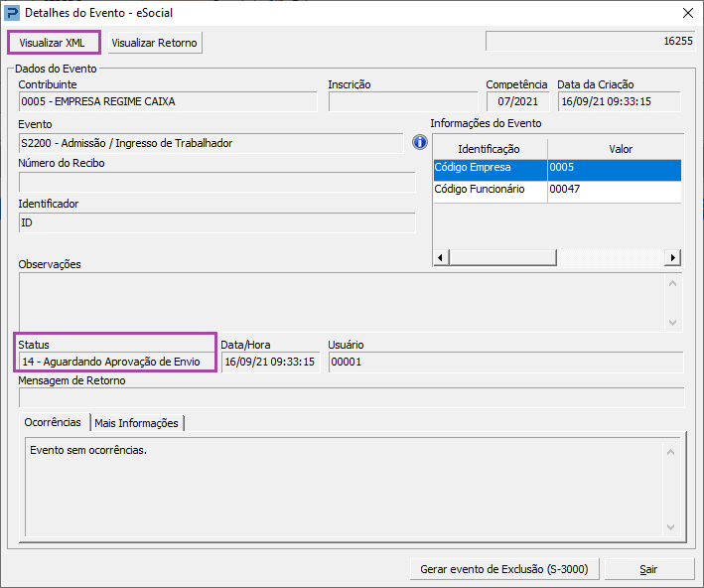Click the Valor column header
Screen dimensions: 704x588
click(620, 149)
